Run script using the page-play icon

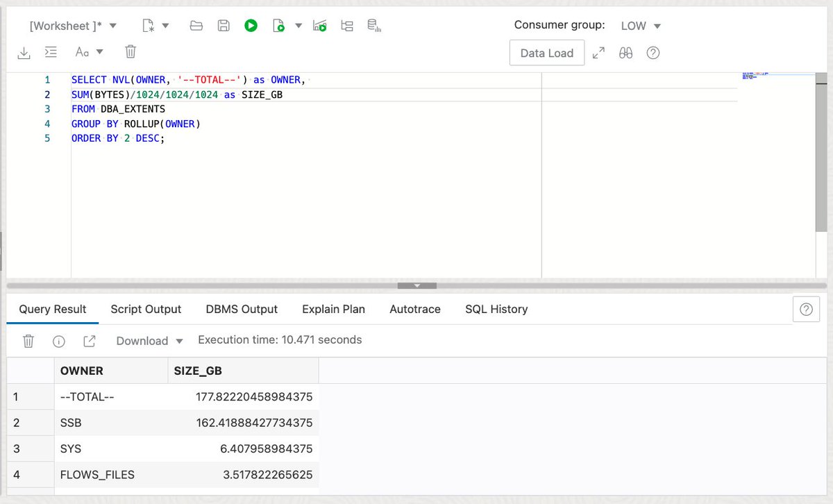[x=278, y=26]
